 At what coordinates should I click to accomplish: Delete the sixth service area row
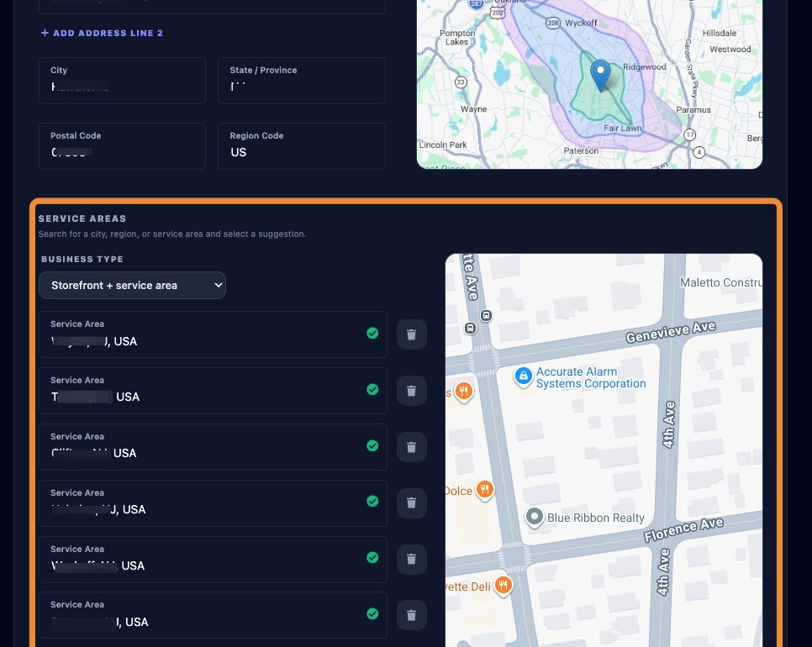(412, 615)
